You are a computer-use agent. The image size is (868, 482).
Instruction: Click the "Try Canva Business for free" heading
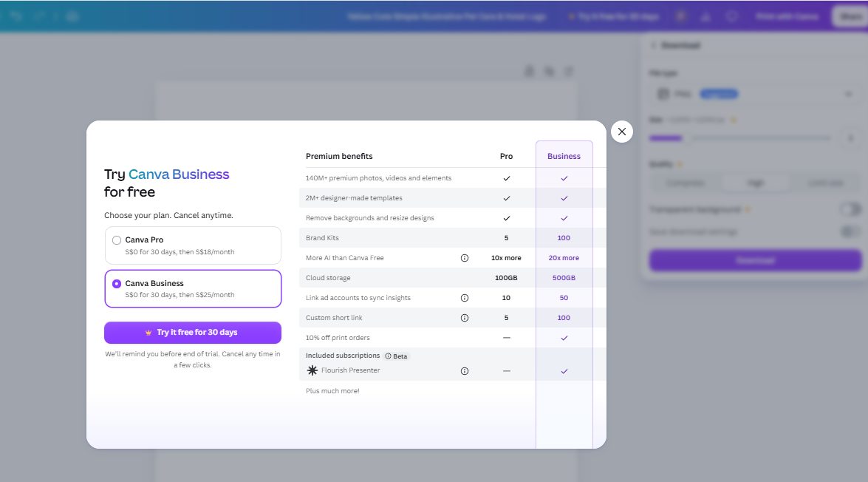click(167, 183)
